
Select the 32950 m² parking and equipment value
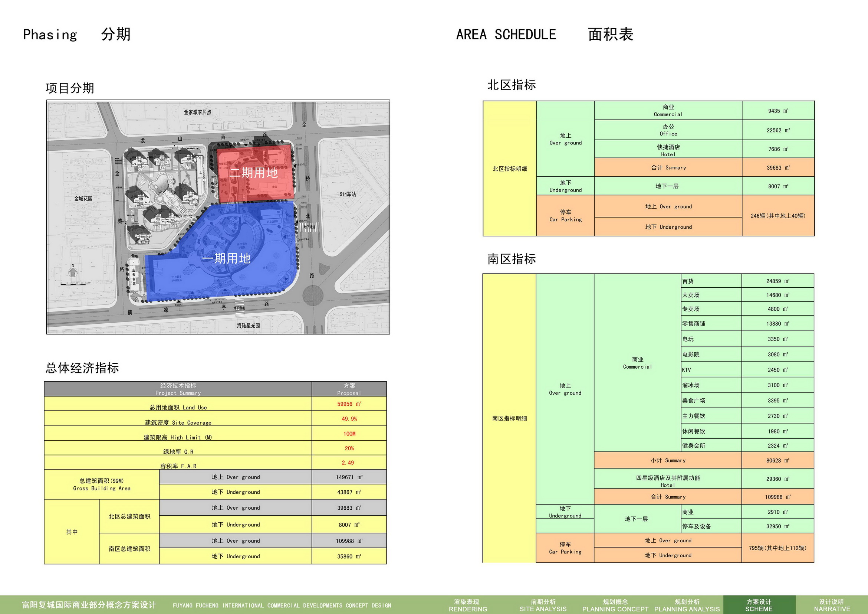777,526
